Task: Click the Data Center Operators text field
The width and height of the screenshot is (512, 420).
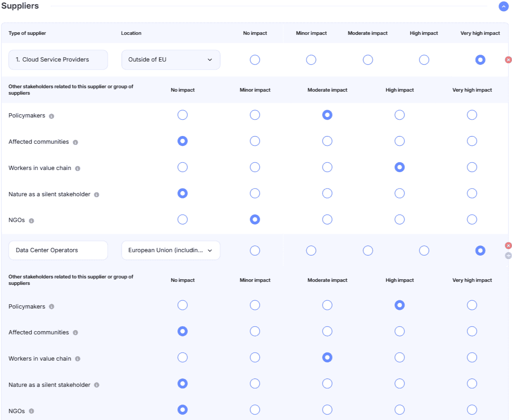Action: pyautogui.click(x=58, y=250)
